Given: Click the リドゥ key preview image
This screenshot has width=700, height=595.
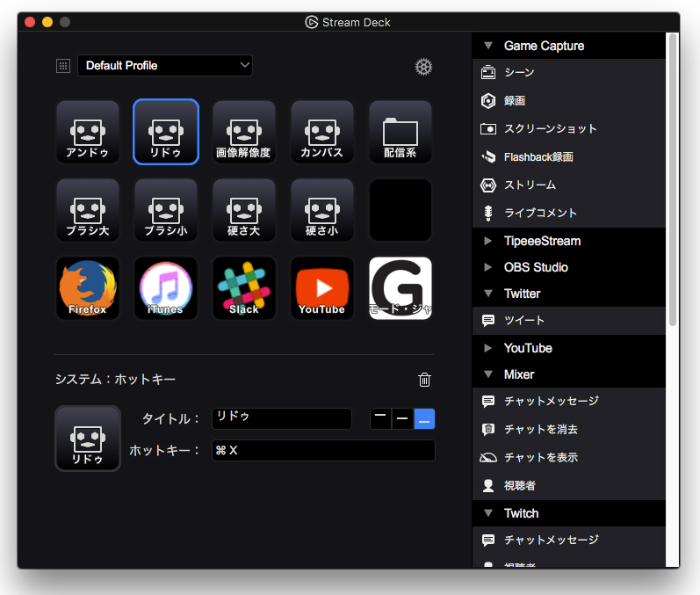Looking at the screenshot, I should [x=88, y=439].
